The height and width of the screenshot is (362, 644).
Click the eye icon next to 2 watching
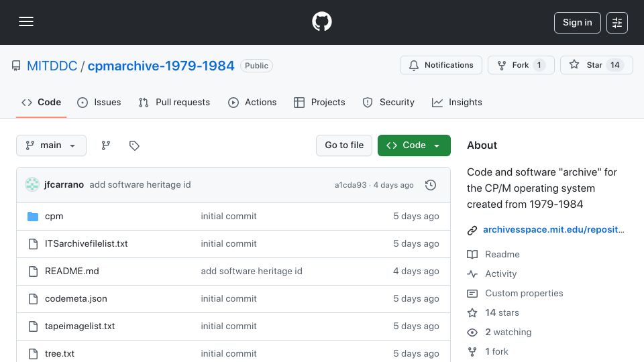[472, 333]
